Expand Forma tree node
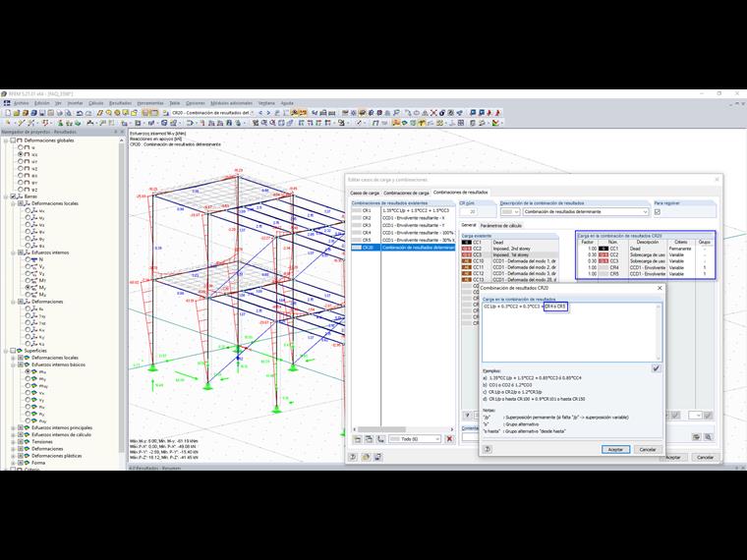The image size is (747, 560). pos(14,463)
